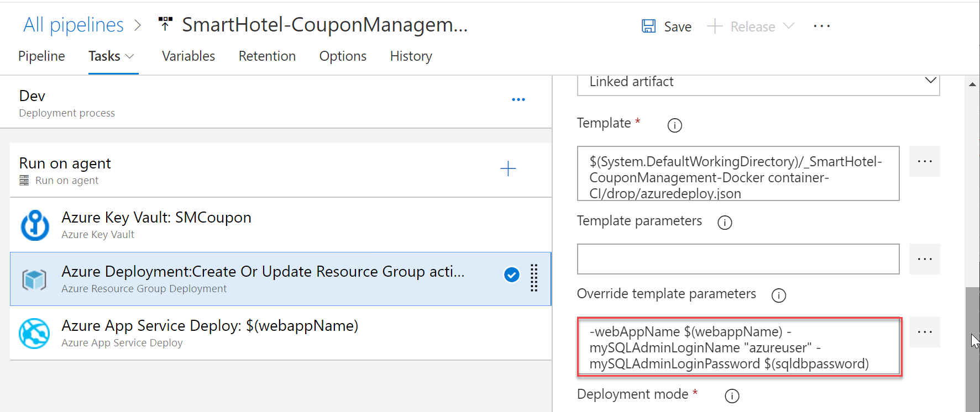Show info tooltip for Template parameters
This screenshot has height=412, width=980.
click(724, 223)
